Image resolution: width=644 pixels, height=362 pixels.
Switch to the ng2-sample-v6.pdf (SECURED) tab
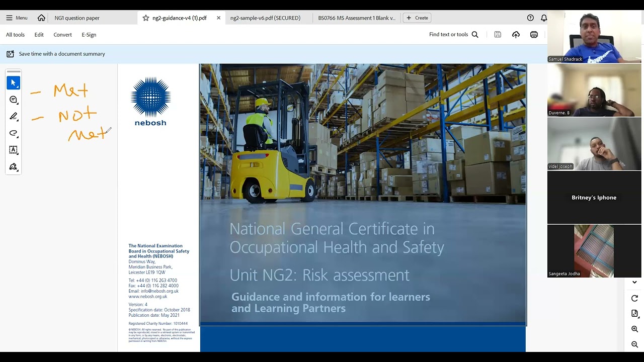click(265, 18)
